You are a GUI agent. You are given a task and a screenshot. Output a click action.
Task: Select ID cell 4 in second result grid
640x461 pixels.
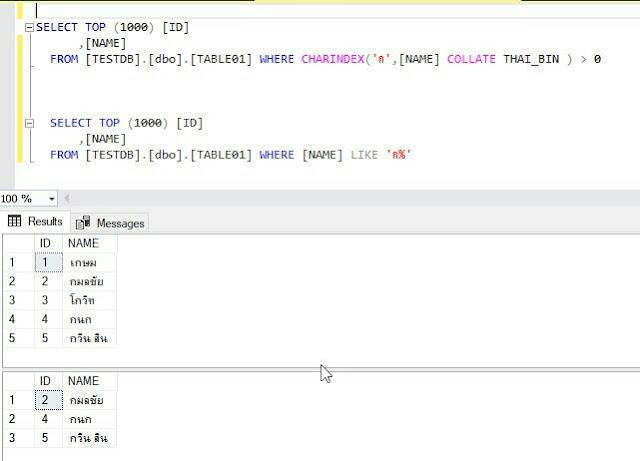point(49,419)
